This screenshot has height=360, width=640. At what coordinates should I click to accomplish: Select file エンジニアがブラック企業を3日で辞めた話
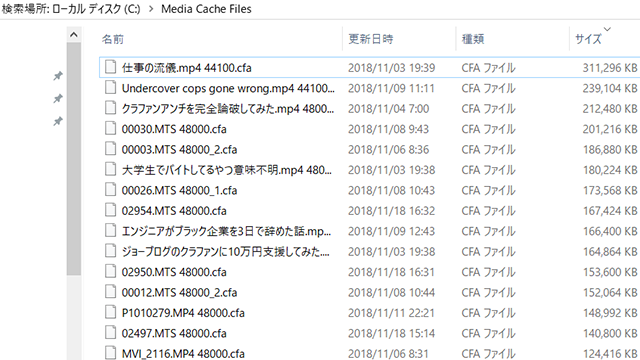226,231
